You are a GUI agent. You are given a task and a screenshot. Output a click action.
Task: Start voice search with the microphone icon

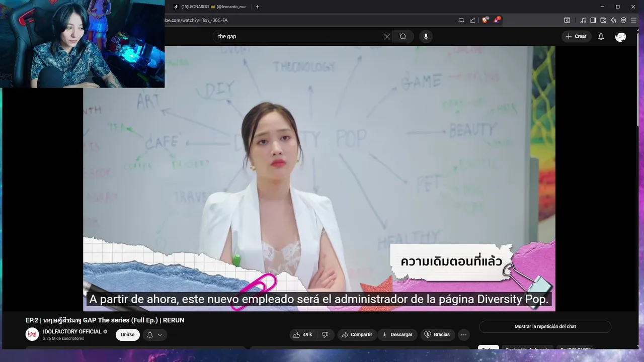(x=426, y=36)
